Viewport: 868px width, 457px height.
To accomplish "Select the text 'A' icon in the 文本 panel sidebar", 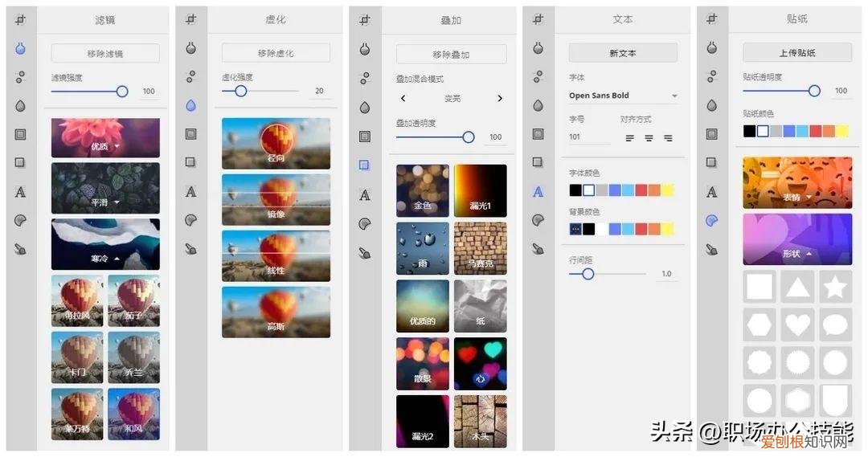I will coord(538,192).
